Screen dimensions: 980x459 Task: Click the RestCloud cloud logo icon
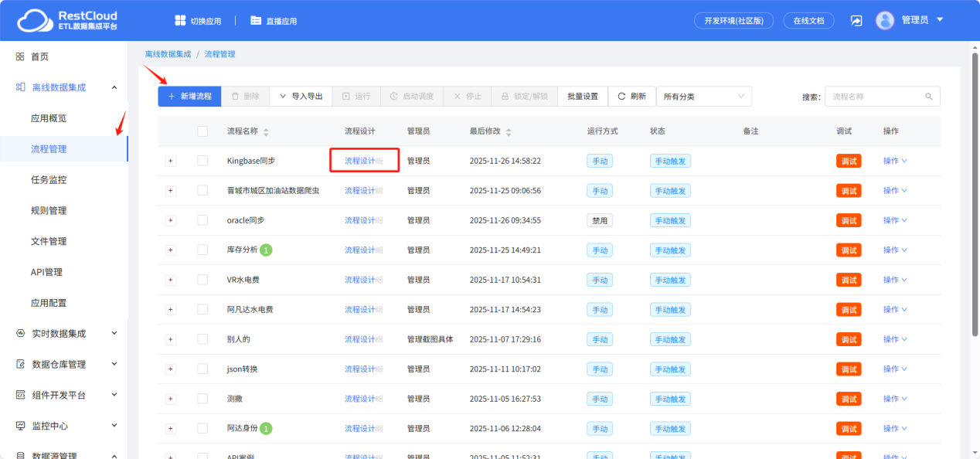click(x=32, y=21)
